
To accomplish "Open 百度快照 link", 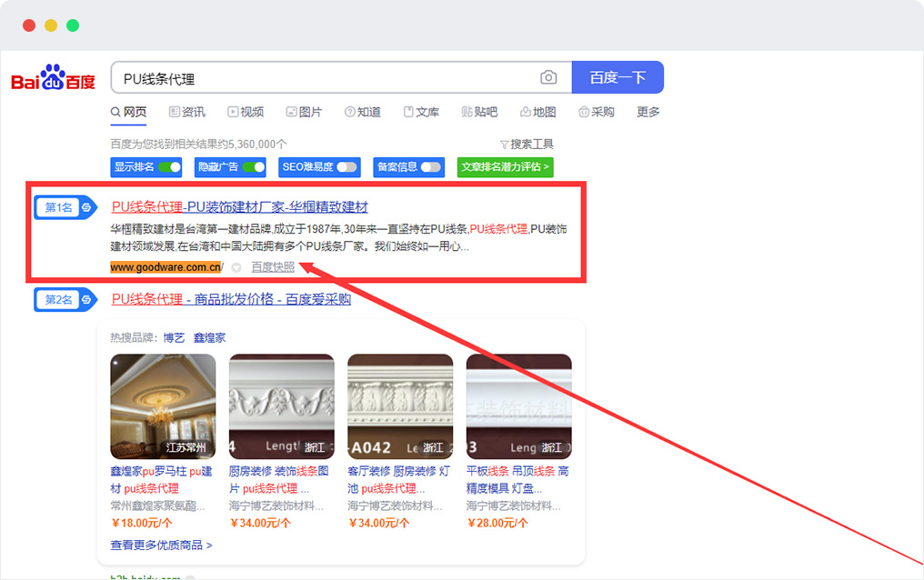I will pos(273,267).
